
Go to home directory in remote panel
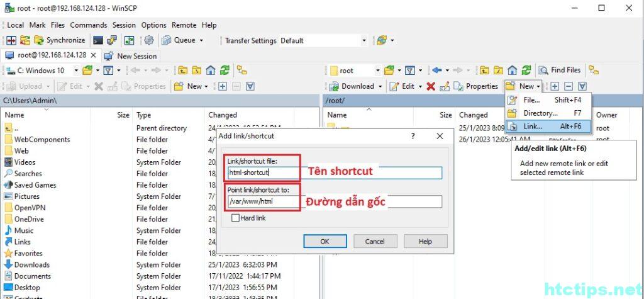pos(512,71)
